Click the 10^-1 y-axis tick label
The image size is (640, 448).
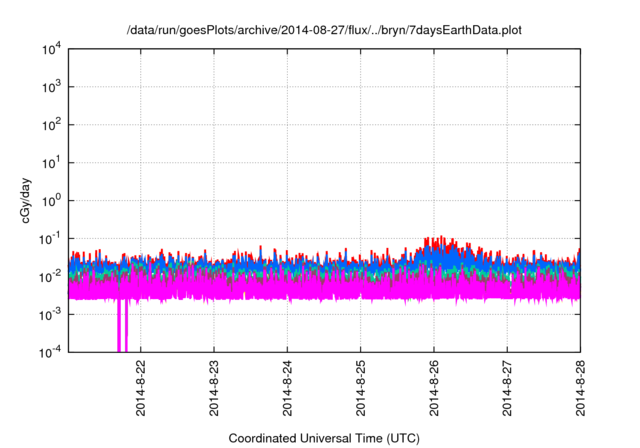51,239
